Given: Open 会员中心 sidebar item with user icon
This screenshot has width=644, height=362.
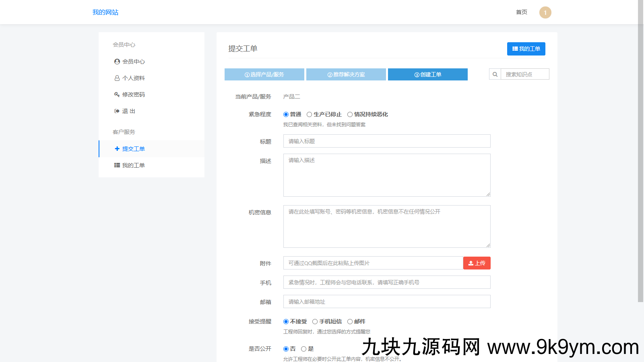Looking at the screenshot, I should coord(130,62).
